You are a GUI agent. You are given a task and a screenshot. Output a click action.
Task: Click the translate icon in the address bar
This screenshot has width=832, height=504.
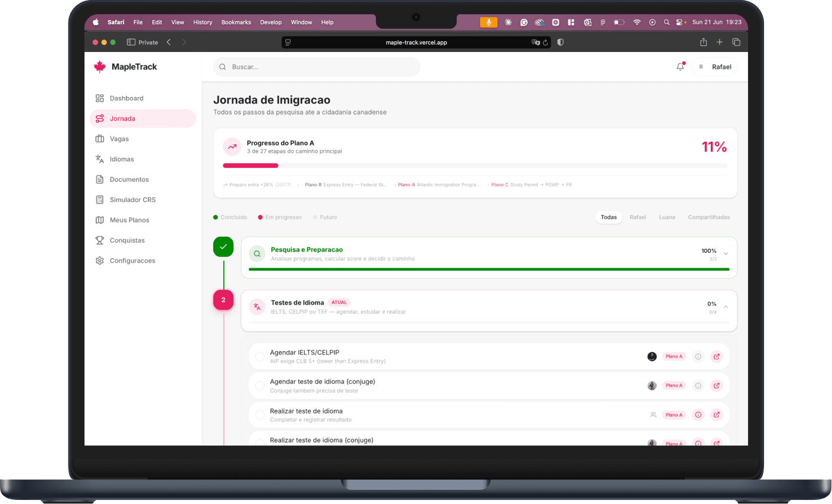pyautogui.click(x=535, y=43)
